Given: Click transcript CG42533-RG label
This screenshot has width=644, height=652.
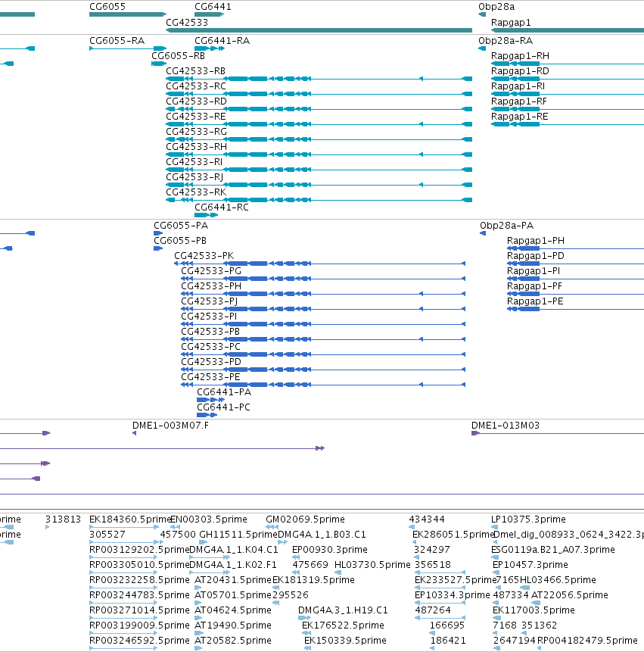Looking at the screenshot, I should point(196,132).
